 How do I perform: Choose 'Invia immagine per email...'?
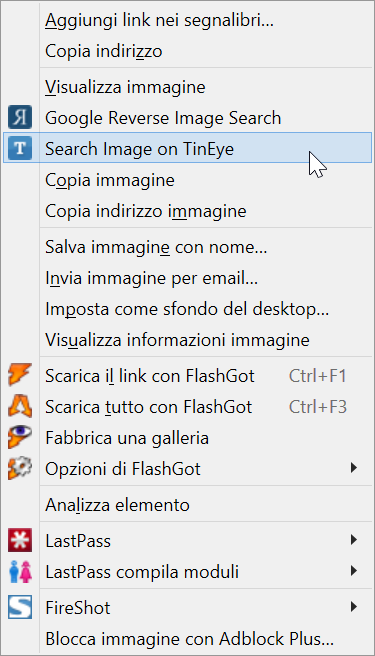coord(187,278)
